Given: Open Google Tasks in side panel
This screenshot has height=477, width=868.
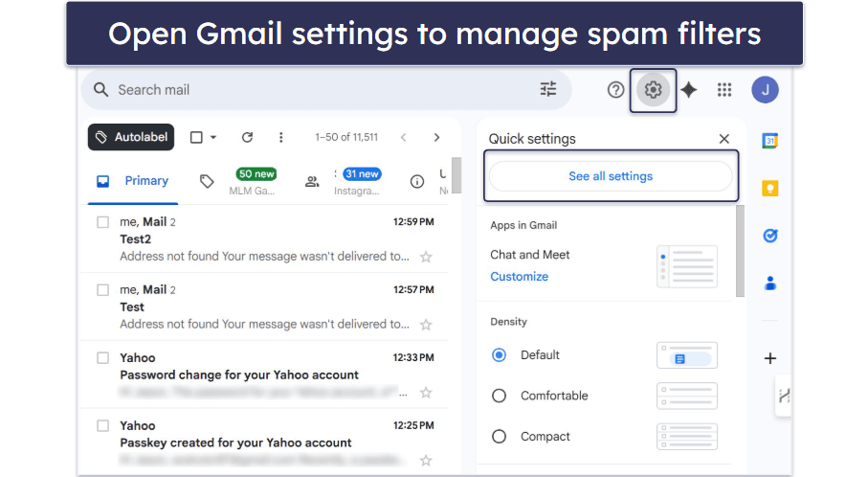Looking at the screenshot, I should [x=770, y=236].
